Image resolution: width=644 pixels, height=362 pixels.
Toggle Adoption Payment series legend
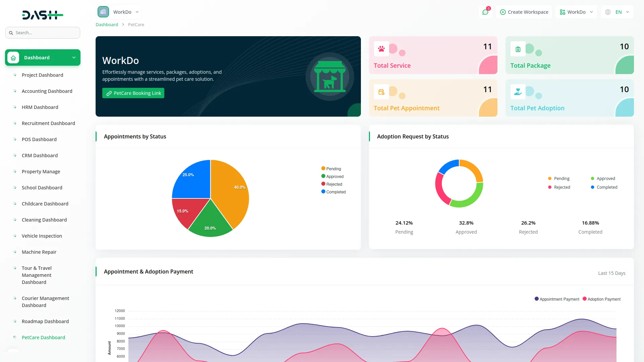click(x=601, y=299)
